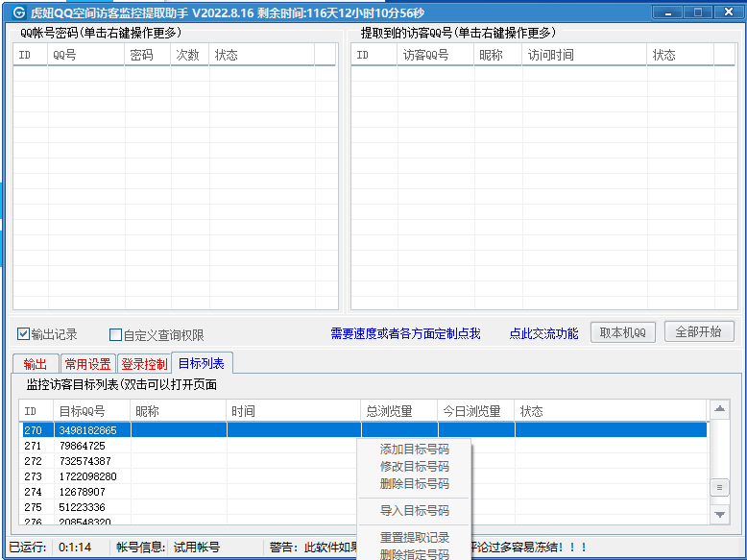Click the 全部开始 button
This screenshot has width=747, height=560.
pos(699,331)
